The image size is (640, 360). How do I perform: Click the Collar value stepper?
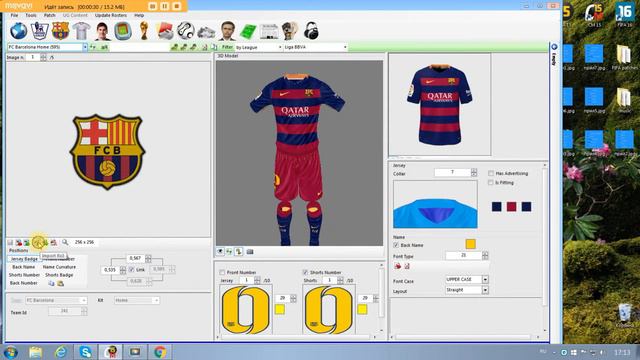[473, 173]
